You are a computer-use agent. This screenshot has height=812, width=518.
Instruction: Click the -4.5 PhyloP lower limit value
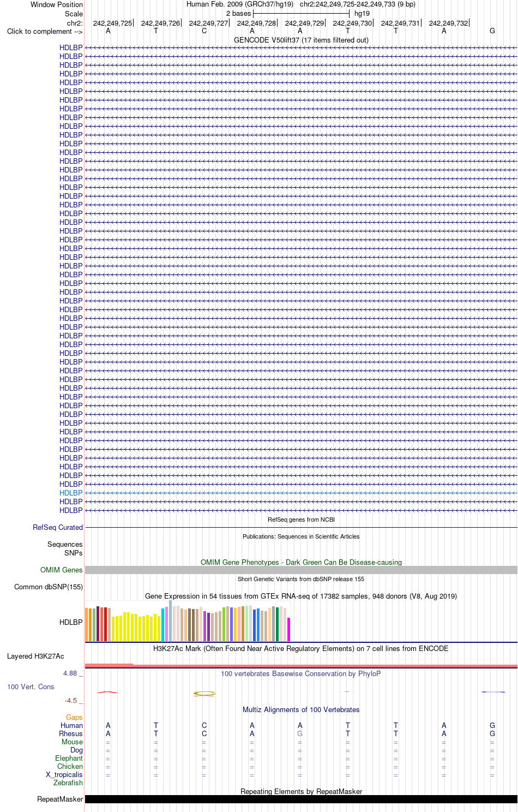pos(71,700)
